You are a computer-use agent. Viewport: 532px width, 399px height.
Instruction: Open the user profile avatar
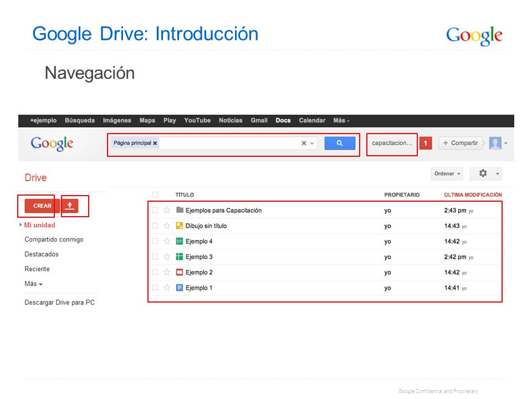495,143
